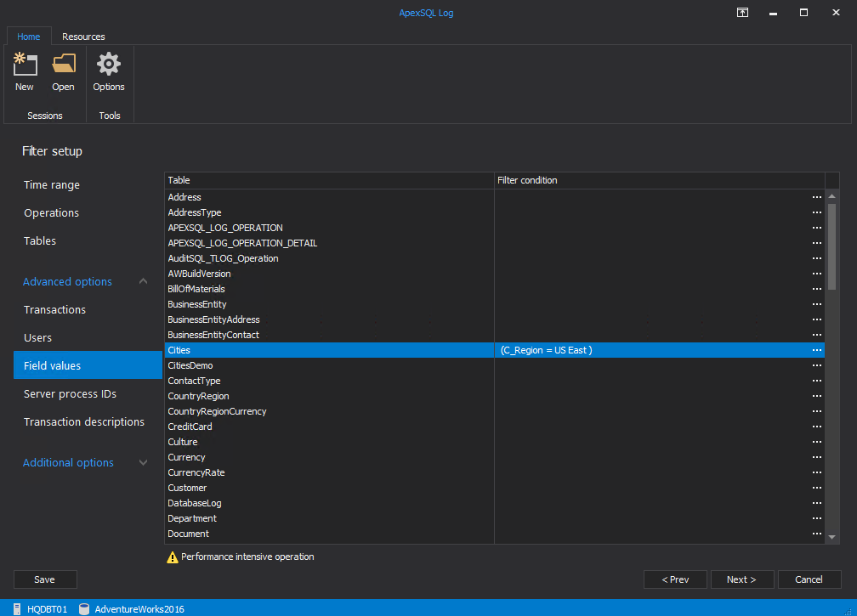Click the performance warning triangle icon

coord(173,557)
